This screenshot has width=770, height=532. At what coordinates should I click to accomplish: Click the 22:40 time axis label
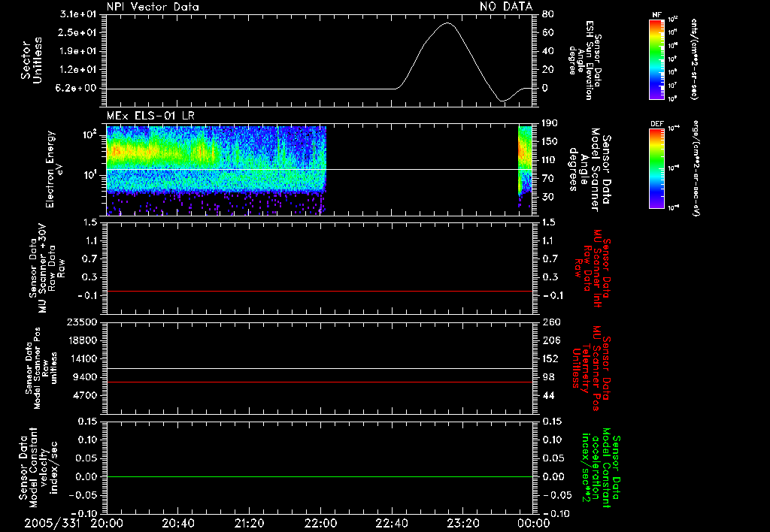pos(391,523)
